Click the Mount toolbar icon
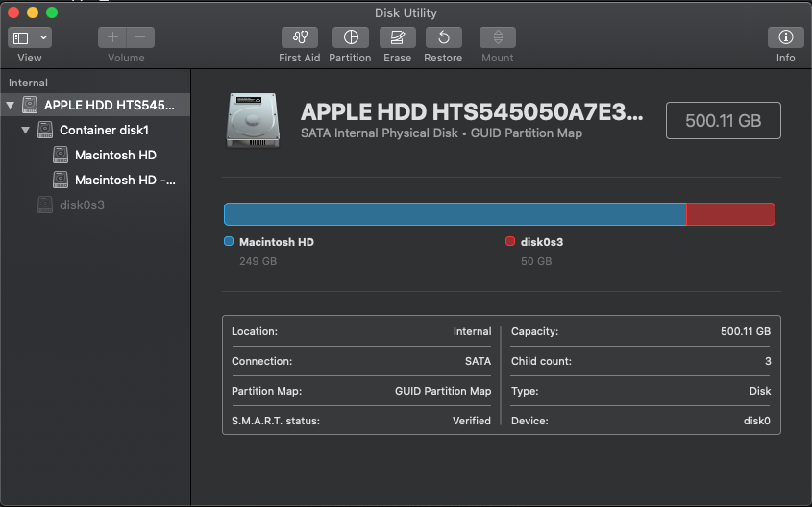This screenshot has height=507, width=812. coord(498,37)
